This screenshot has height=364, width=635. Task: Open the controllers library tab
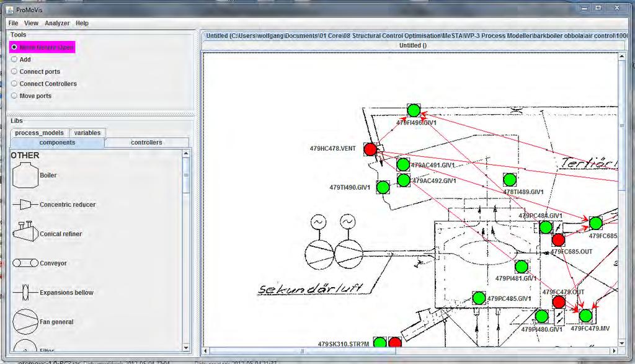pos(146,143)
